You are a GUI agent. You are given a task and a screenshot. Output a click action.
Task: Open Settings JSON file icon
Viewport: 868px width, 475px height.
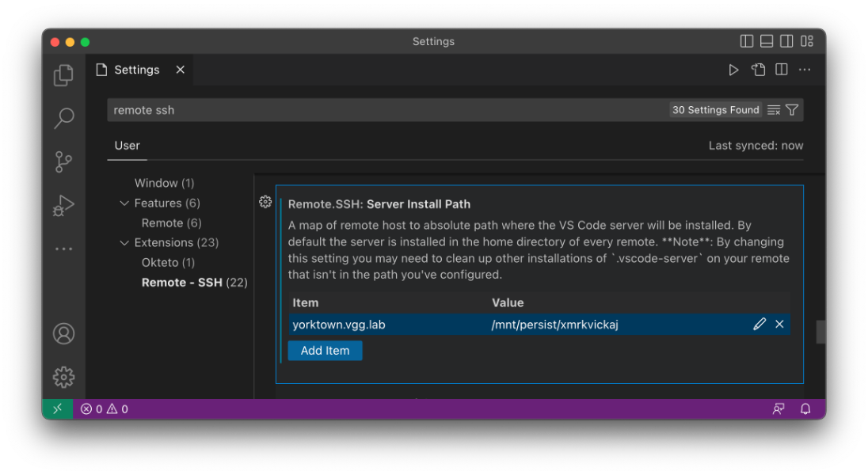[758, 70]
